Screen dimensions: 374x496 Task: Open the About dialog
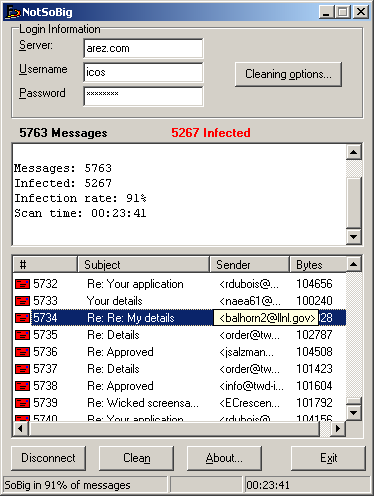pos(224,458)
